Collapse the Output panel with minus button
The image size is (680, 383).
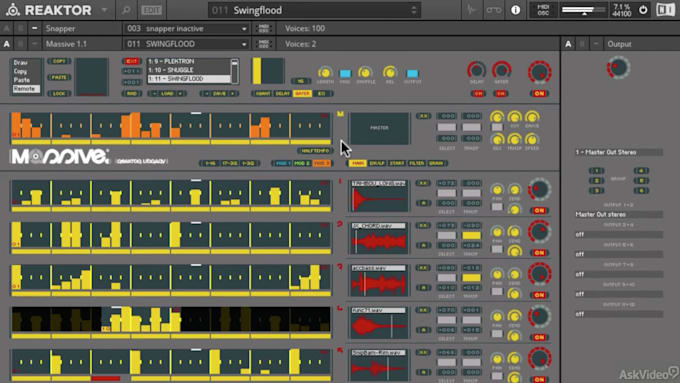[595, 44]
